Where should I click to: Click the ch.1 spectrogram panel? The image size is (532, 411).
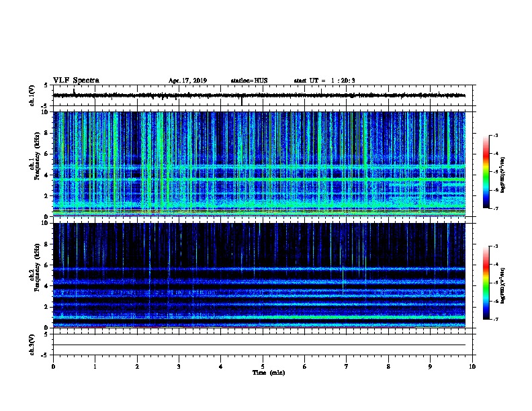tap(259, 164)
